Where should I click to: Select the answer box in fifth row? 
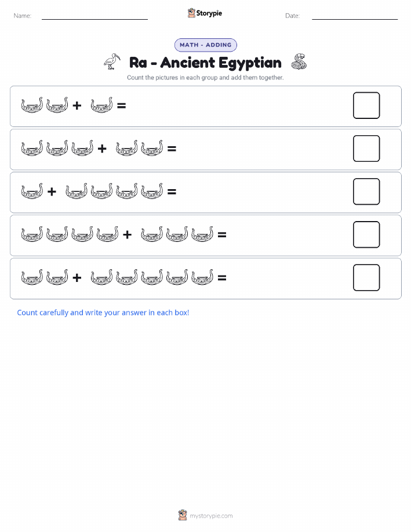tap(366, 277)
